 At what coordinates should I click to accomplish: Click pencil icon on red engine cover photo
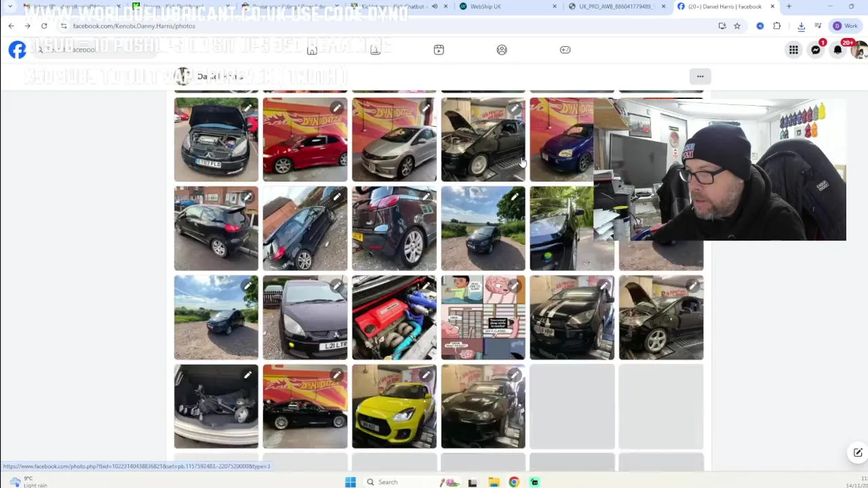coord(426,285)
